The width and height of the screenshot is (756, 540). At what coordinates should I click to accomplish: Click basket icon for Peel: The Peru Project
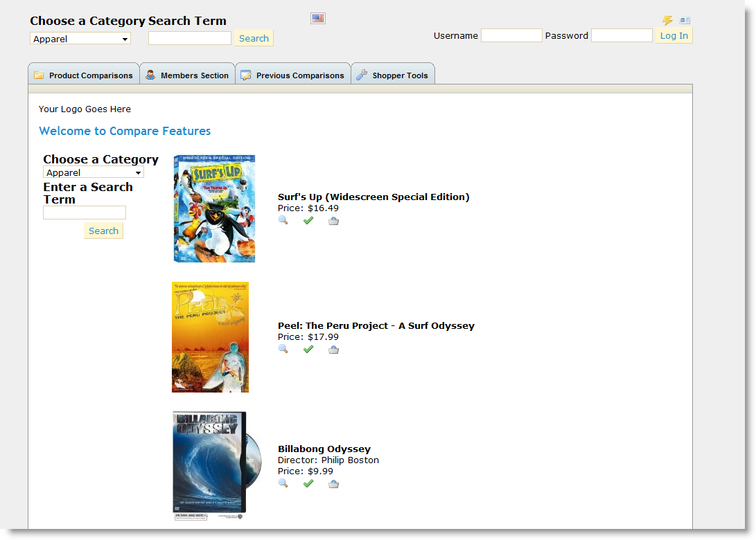333,350
